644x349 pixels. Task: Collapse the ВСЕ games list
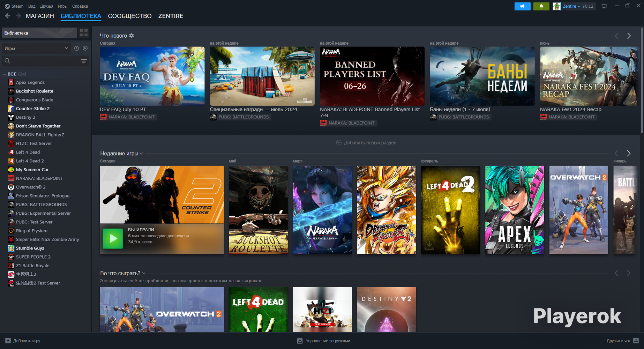click(x=4, y=74)
